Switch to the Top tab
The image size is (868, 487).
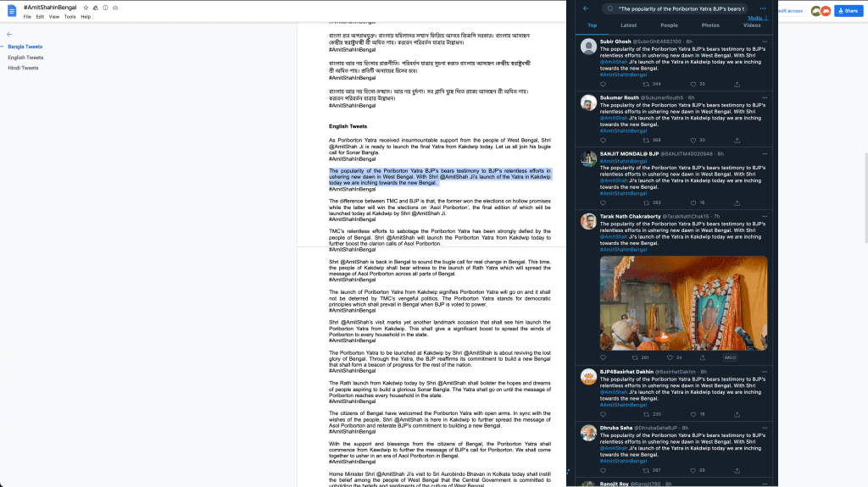592,25
